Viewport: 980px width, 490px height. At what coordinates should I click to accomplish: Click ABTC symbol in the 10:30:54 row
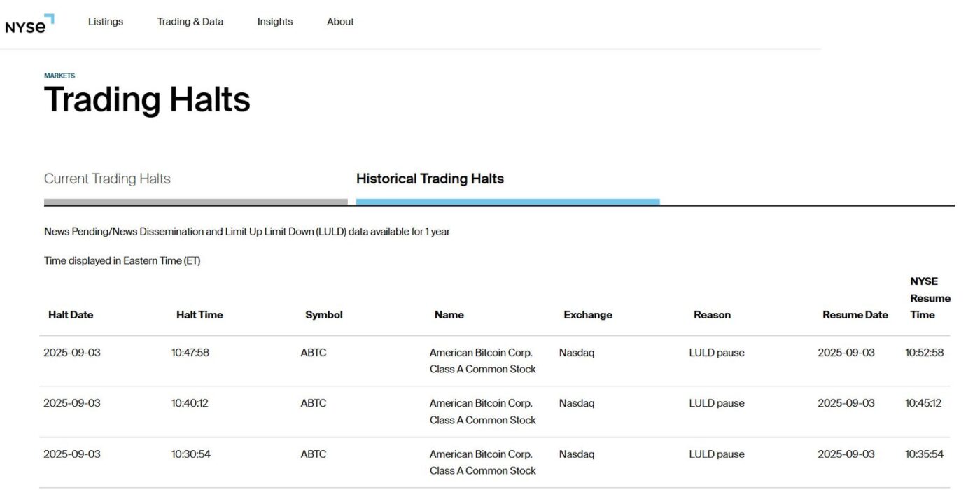(314, 454)
